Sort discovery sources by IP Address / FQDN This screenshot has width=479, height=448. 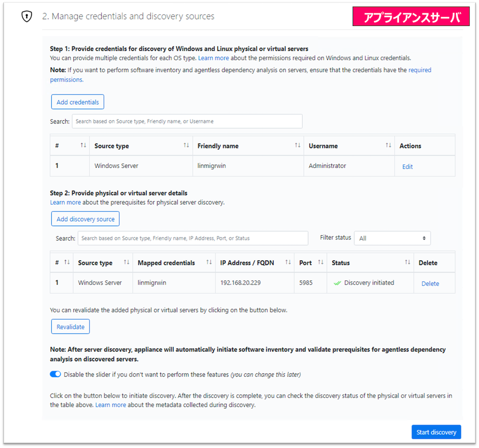[x=288, y=263]
